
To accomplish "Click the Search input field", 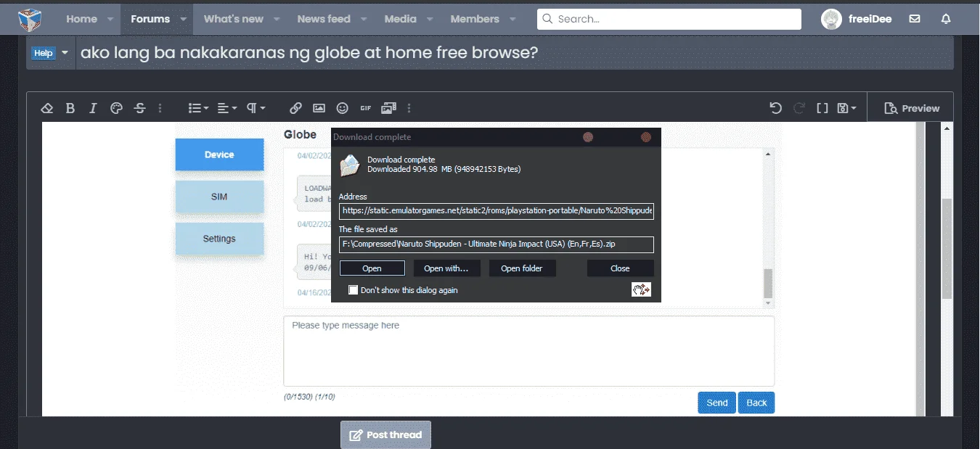I will coord(669,19).
